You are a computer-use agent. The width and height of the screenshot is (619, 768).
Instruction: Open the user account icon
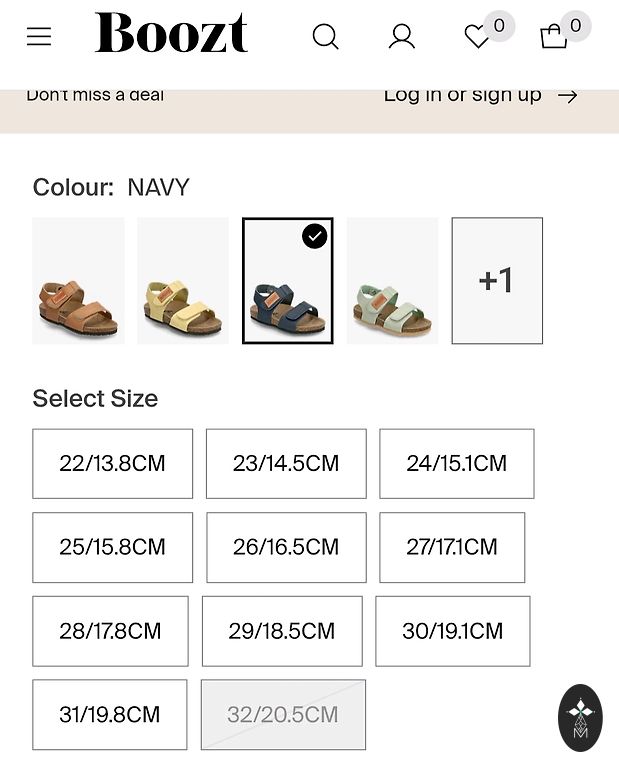pos(402,37)
